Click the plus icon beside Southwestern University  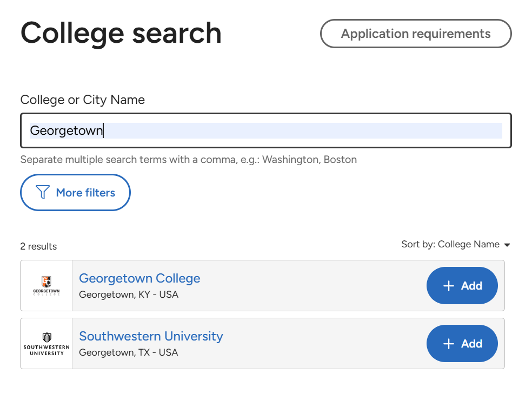[x=449, y=344]
